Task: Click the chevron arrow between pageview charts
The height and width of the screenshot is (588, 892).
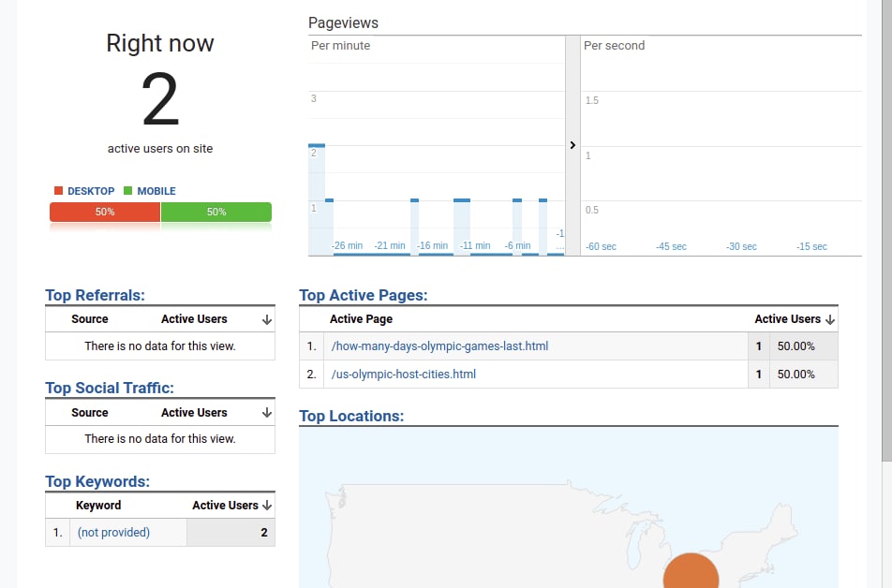Action: (x=572, y=145)
